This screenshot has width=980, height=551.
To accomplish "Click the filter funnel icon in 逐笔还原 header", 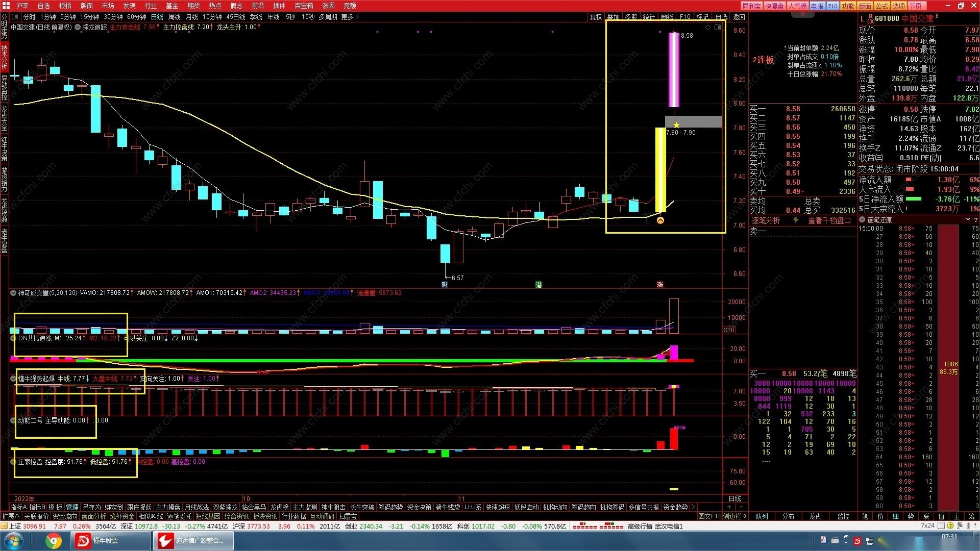I will [968, 220].
